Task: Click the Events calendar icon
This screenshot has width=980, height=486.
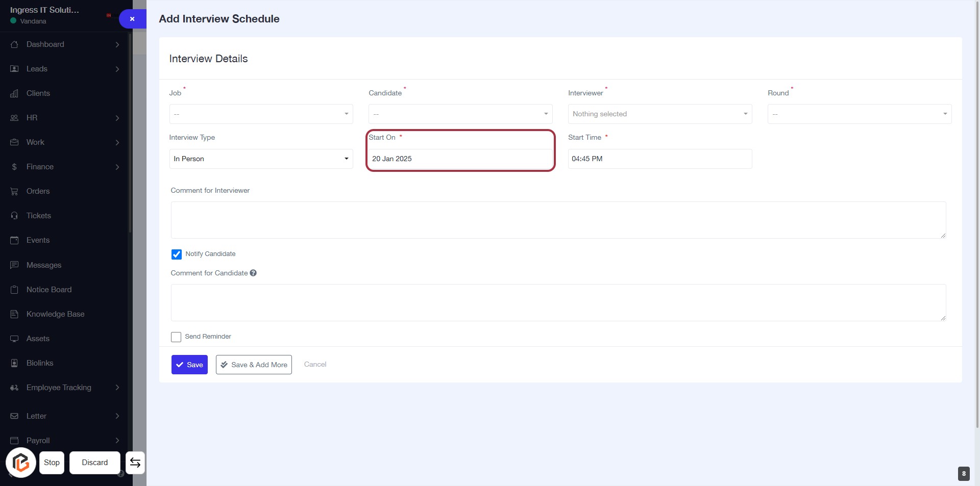Action: (14, 240)
